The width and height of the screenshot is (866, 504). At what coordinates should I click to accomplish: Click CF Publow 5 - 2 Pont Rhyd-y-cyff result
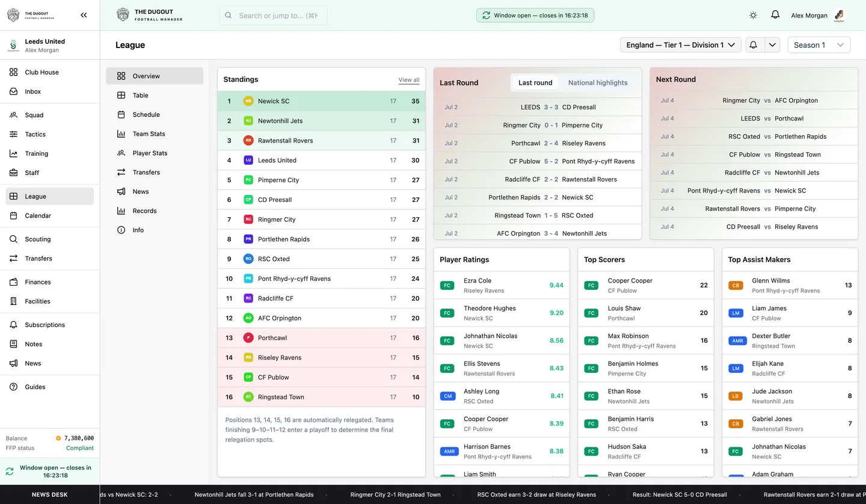click(538, 161)
